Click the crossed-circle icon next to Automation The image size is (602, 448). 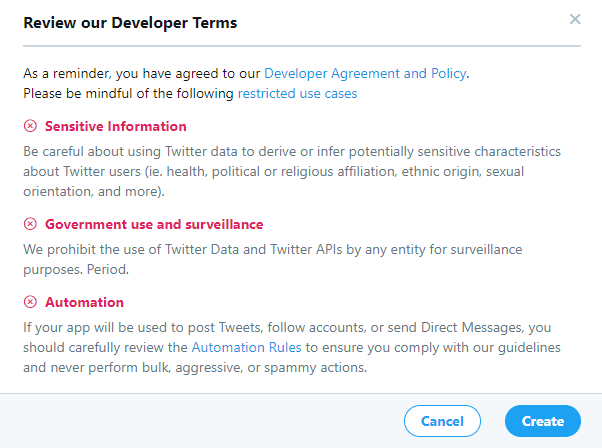coord(30,302)
